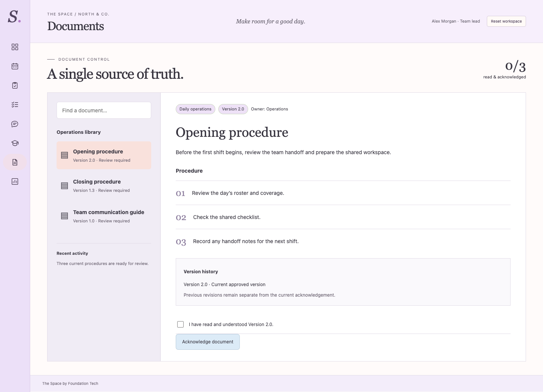Click 'Three current procedures are ready for review.'

103,263
